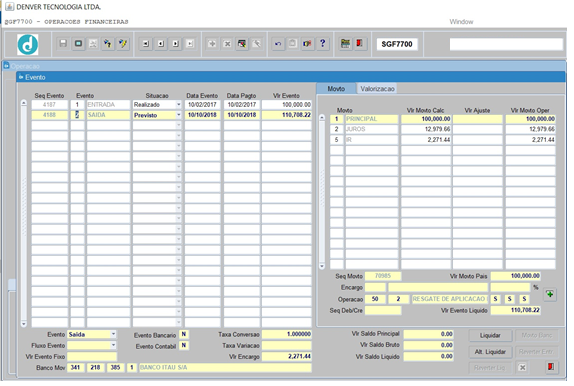Click the green plus icon beside the Encargo percent
This screenshot has width=574, height=386.
[x=550, y=294]
